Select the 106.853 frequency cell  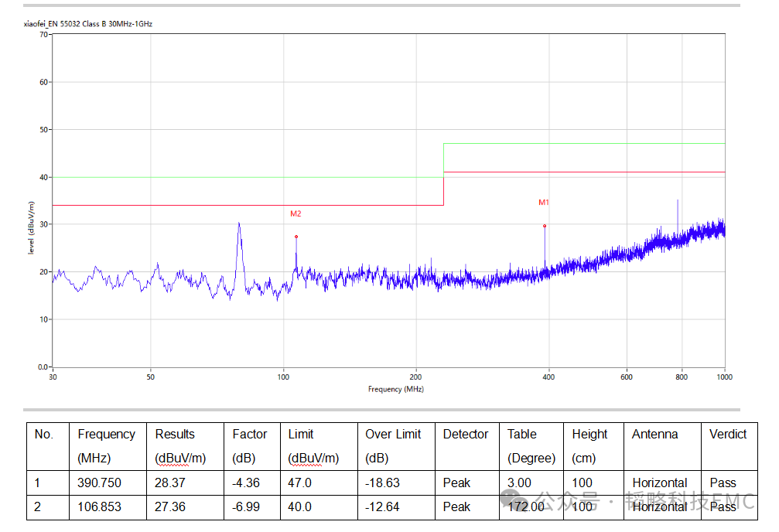(x=100, y=506)
